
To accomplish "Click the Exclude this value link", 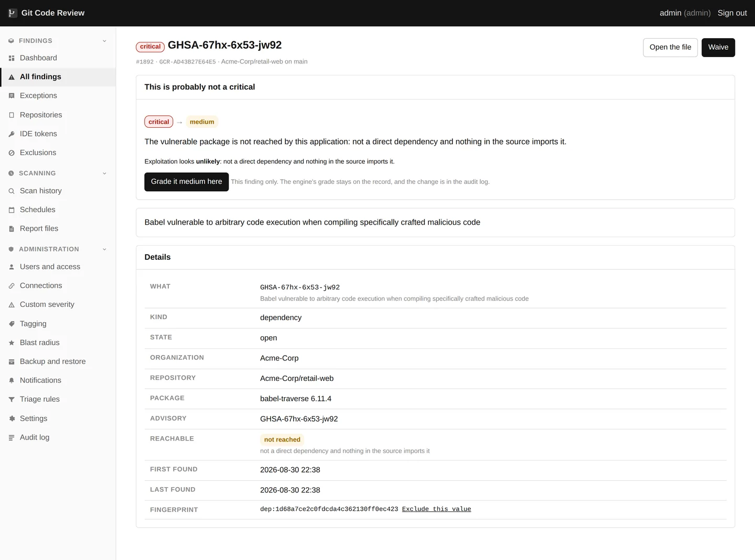I will pyautogui.click(x=436, y=509).
